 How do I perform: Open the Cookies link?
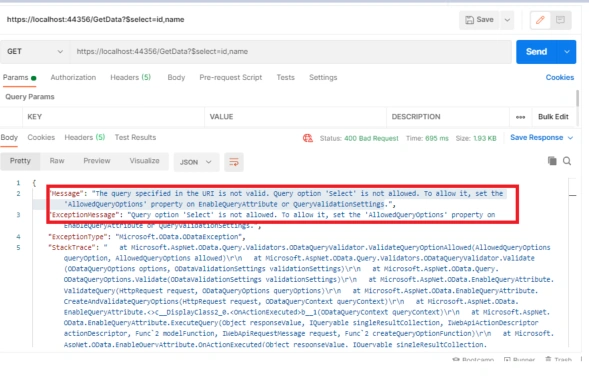[560, 77]
